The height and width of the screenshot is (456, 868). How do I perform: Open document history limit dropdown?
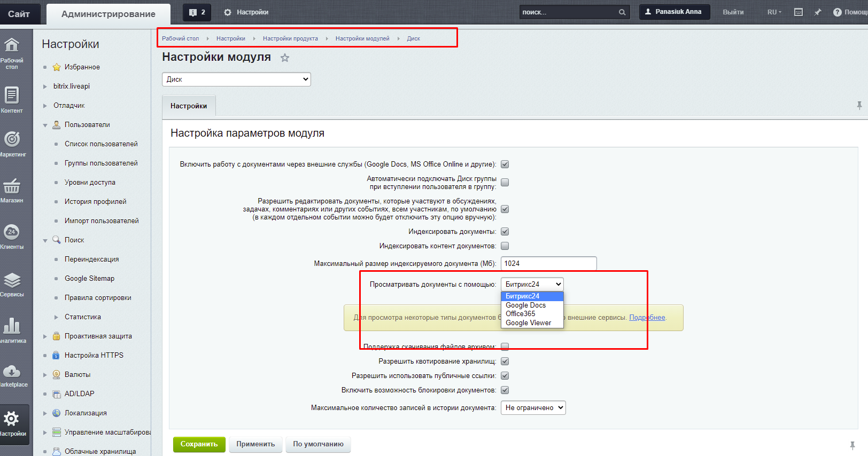(533, 408)
